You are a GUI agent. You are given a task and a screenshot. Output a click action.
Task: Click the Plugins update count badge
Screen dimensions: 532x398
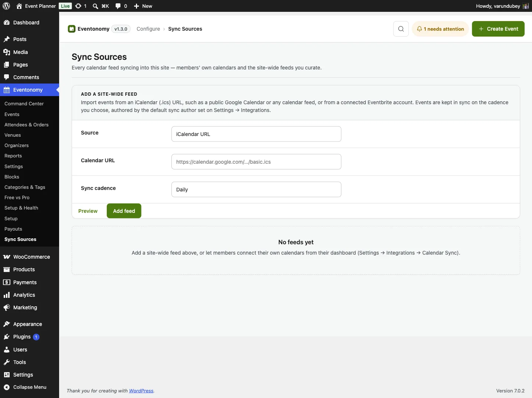pos(36,337)
